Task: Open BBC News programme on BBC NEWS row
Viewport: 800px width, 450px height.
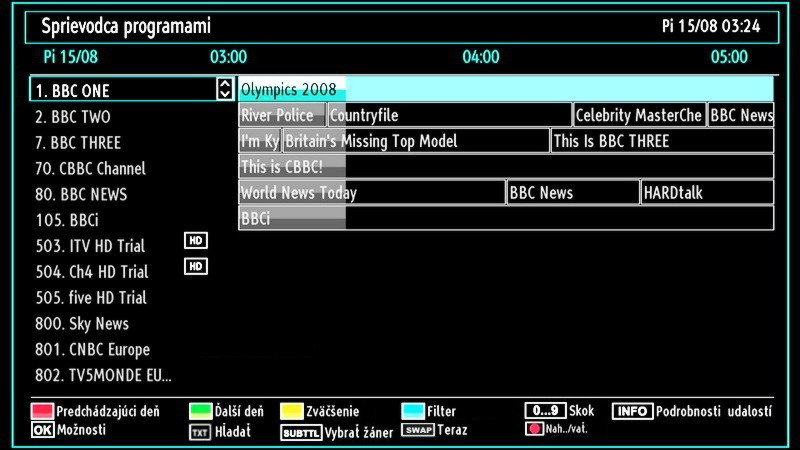Action: 573,192
